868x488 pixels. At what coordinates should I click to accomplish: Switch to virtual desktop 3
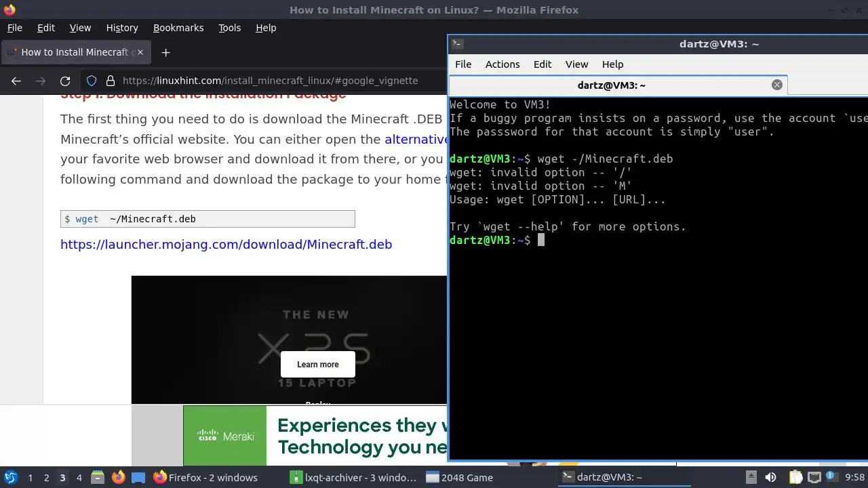[x=62, y=478]
